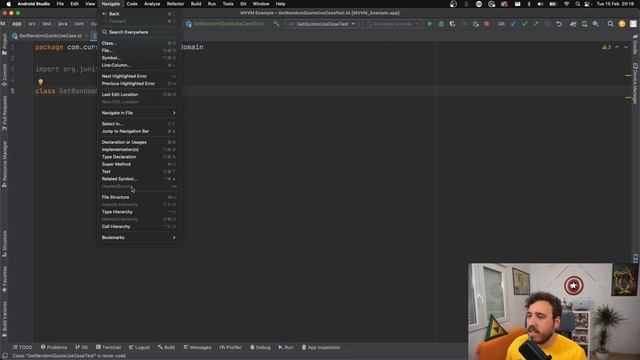Screen dimensions: 640x360
Task: Open the Debug tool window
Action: click(x=260, y=347)
